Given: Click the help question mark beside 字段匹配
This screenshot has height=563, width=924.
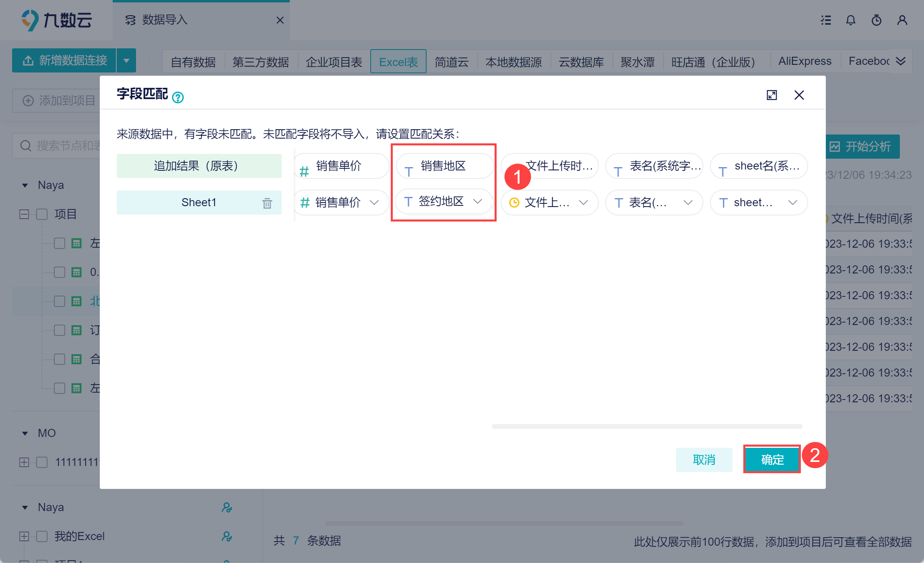Looking at the screenshot, I should [177, 97].
